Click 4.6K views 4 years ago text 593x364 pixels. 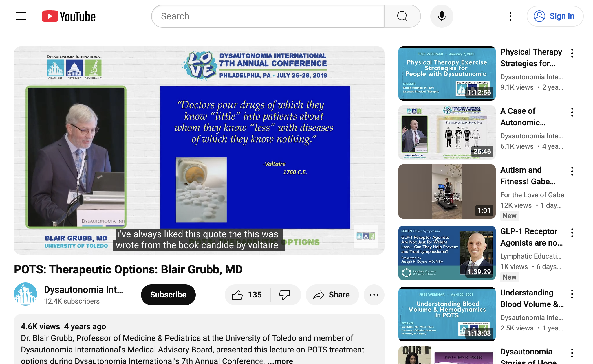(63, 327)
